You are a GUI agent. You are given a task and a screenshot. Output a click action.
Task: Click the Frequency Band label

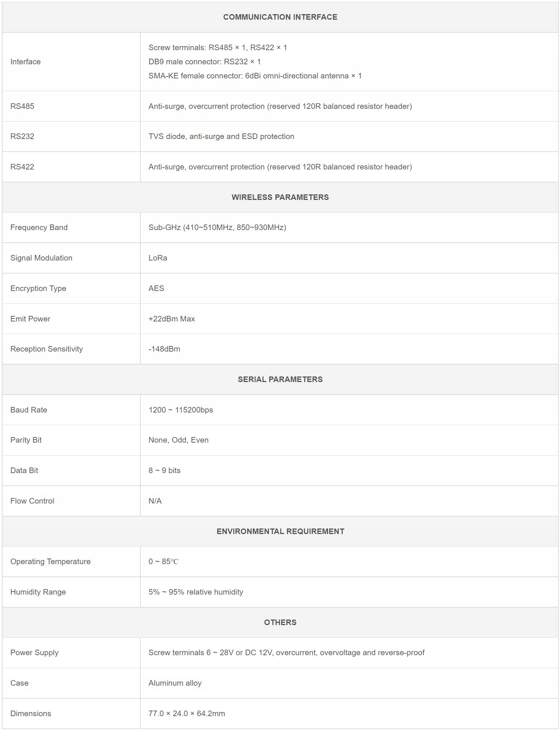(x=39, y=227)
